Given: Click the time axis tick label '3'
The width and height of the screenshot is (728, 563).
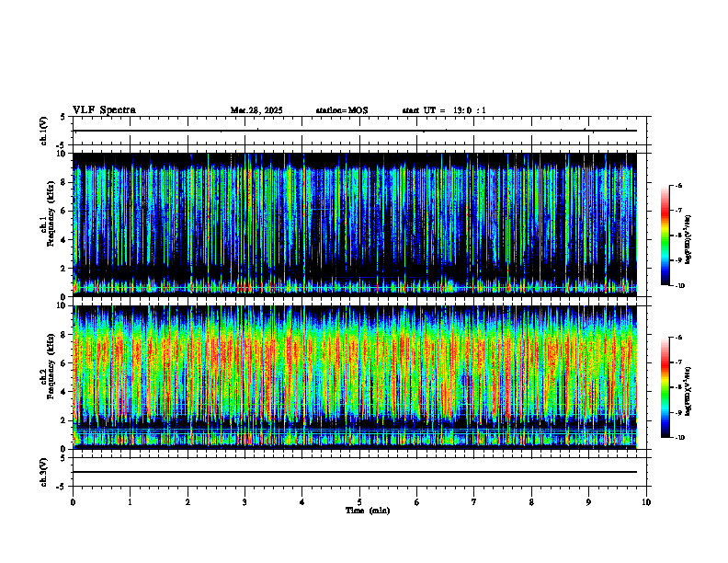Looking at the screenshot, I should 245,502.
